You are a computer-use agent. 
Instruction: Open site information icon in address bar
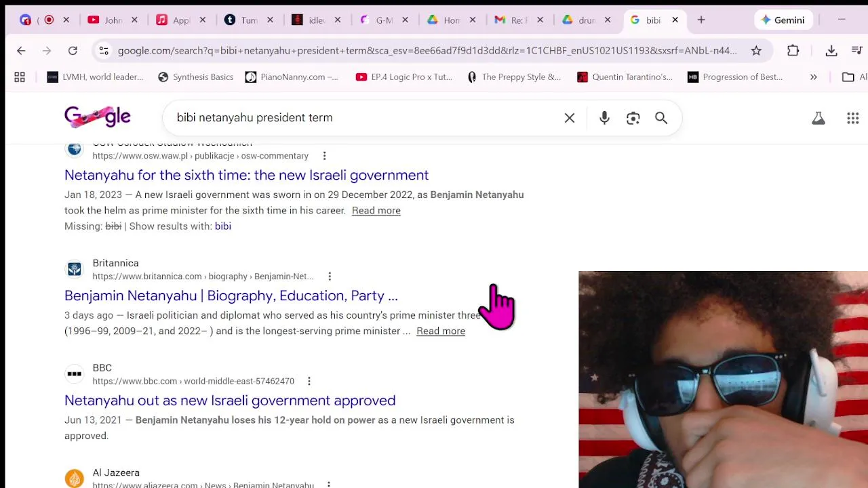coord(103,50)
